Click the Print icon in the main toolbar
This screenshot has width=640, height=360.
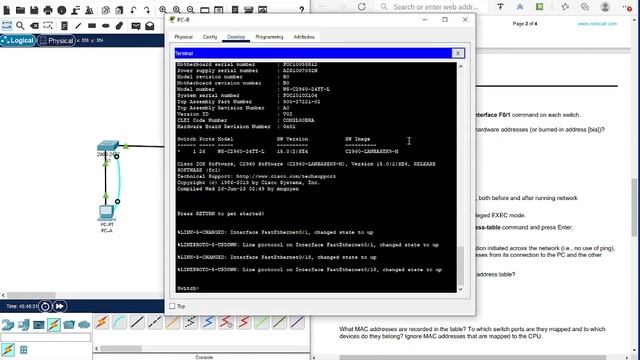coord(48,10)
